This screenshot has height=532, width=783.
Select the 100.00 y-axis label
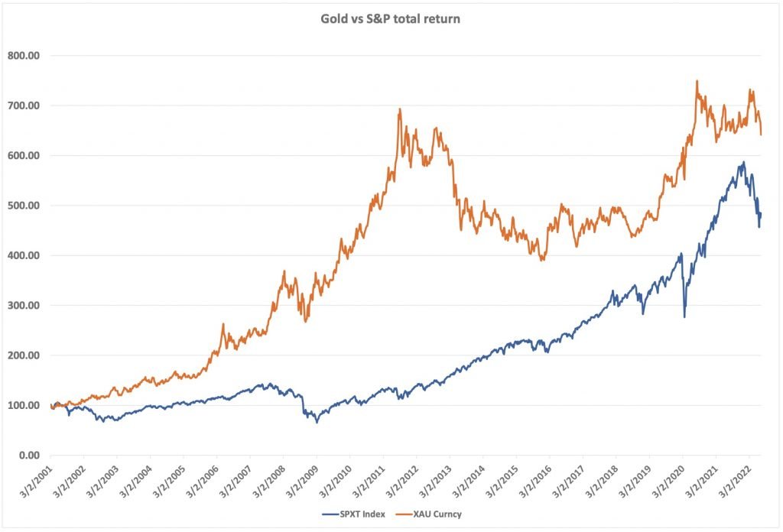tap(24, 405)
